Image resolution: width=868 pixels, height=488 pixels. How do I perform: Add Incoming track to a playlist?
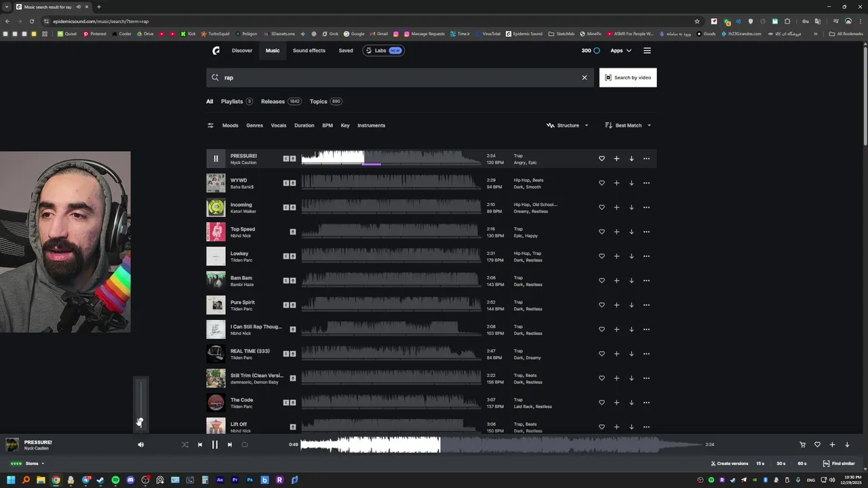pos(616,207)
